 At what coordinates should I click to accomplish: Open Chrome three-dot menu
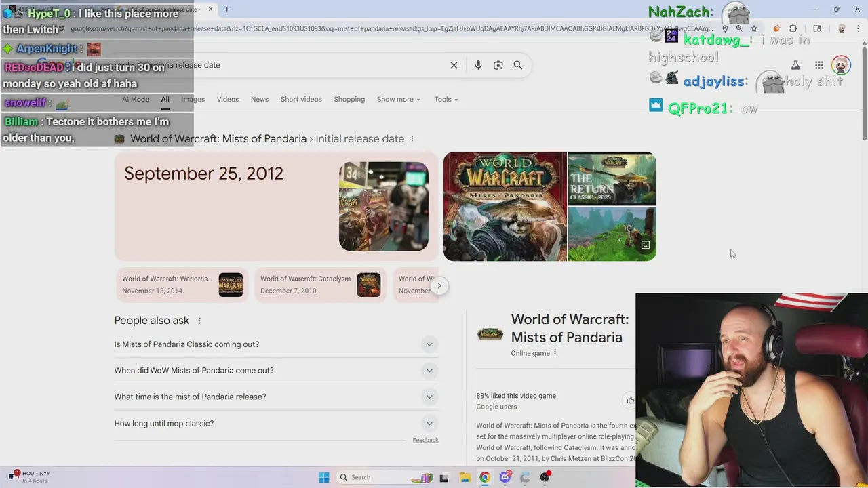point(858,28)
